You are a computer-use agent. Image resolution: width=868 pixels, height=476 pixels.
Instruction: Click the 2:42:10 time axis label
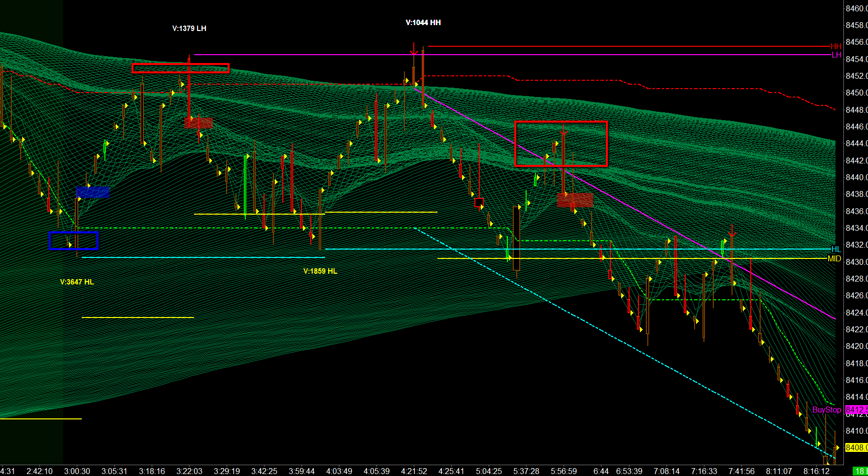[x=39, y=471]
